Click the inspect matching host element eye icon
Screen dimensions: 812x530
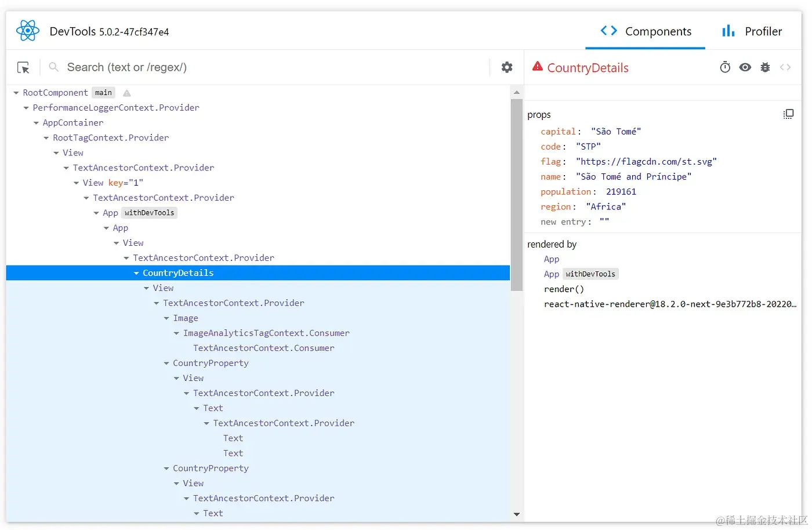coord(745,67)
